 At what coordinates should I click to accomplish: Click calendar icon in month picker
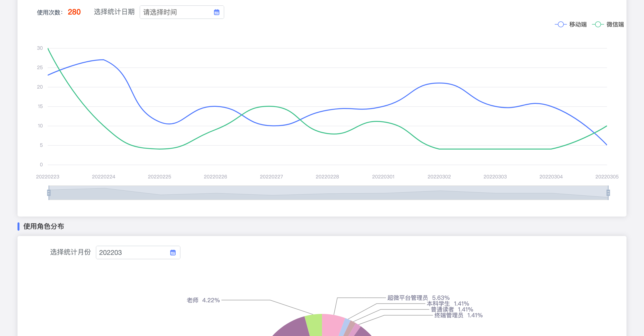tap(173, 253)
